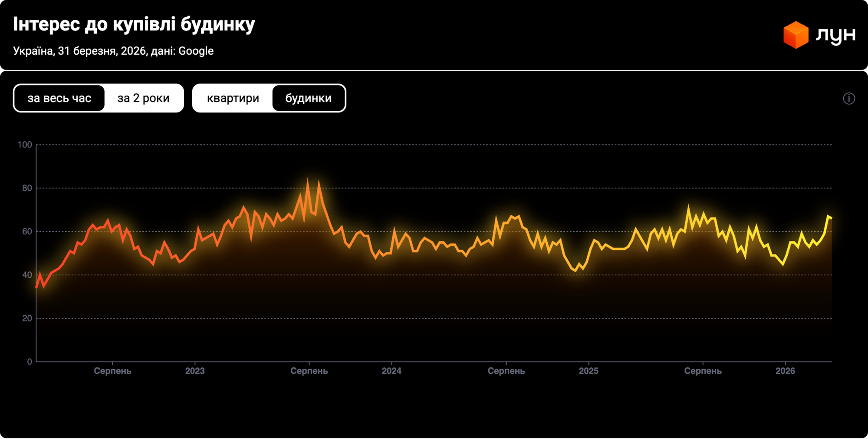The width and height of the screenshot is (868, 439).
Task: Select the 'за весь час' time range
Action: (59, 98)
